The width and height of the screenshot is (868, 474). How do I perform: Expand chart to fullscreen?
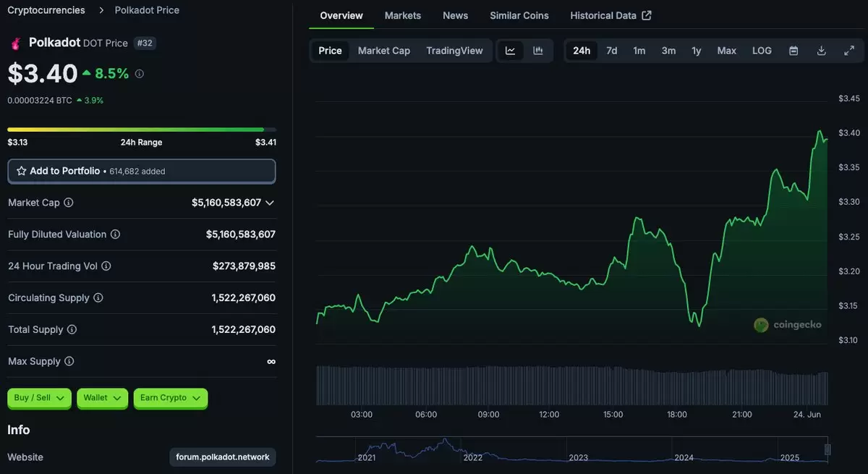coord(849,51)
